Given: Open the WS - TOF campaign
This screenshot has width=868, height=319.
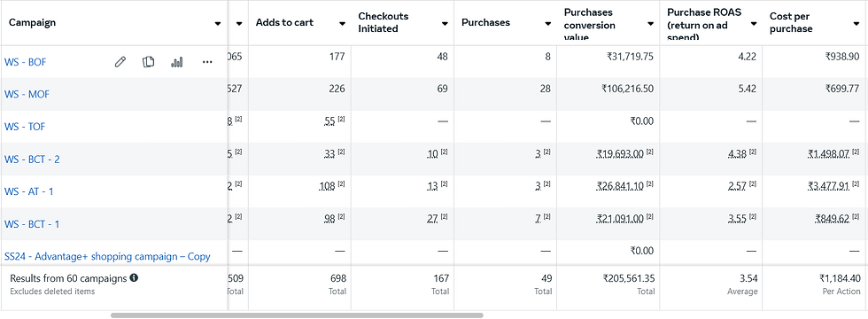Looking at the screenshot, I should [x=25, y=127].
